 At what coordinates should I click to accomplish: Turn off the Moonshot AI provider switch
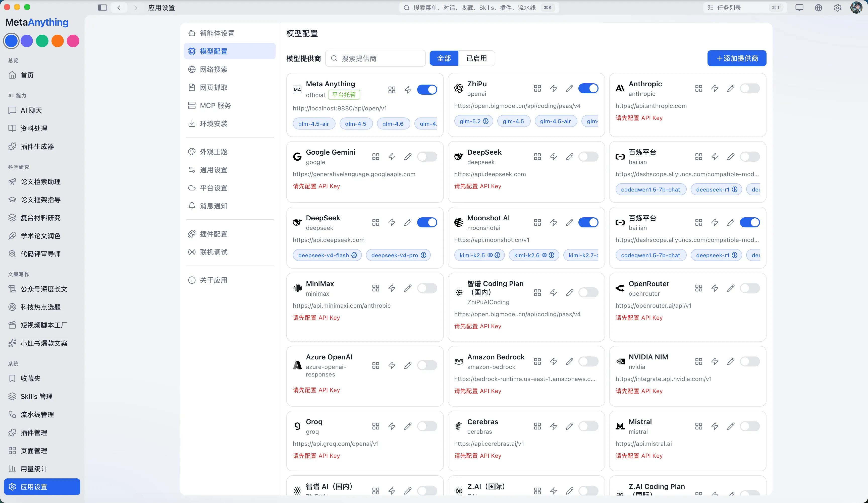coord(588,222)
